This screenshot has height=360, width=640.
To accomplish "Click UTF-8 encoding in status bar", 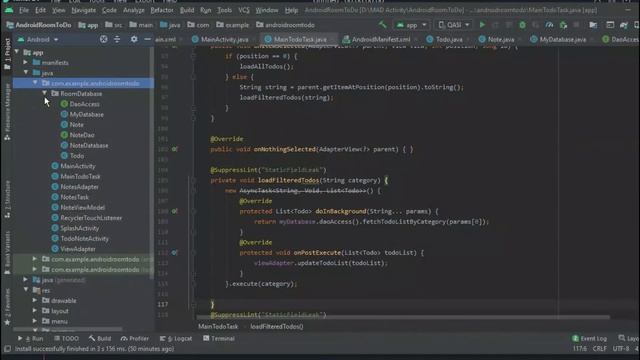I will click(621, 349).
